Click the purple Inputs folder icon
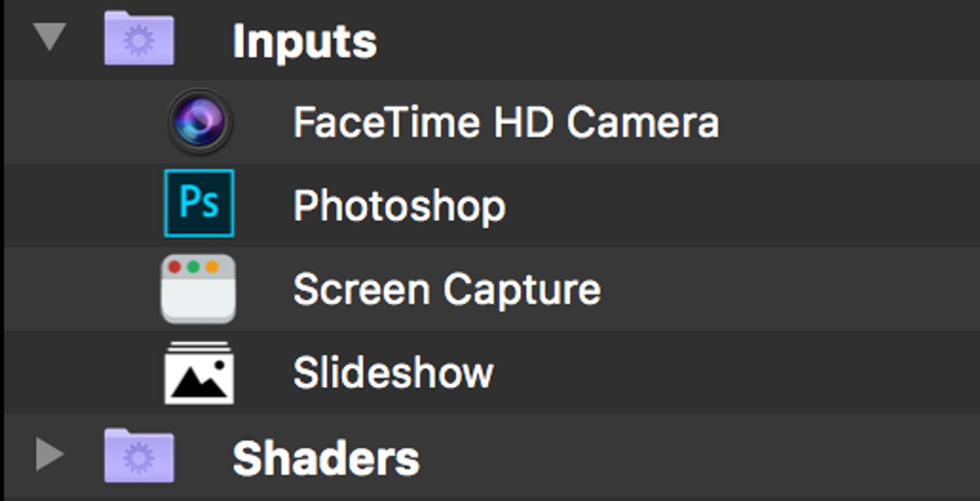This screenshot has width=980, height=501. tap(139, 39)
